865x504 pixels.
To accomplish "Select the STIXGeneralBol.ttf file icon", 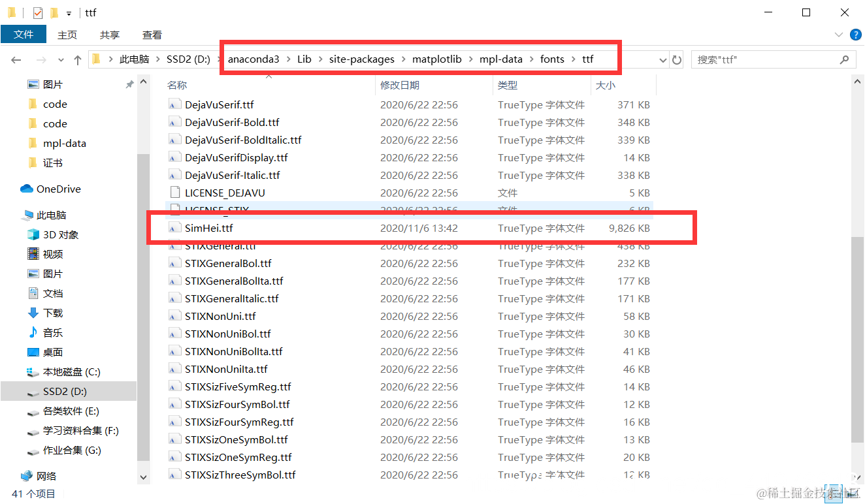I will 174,263.
